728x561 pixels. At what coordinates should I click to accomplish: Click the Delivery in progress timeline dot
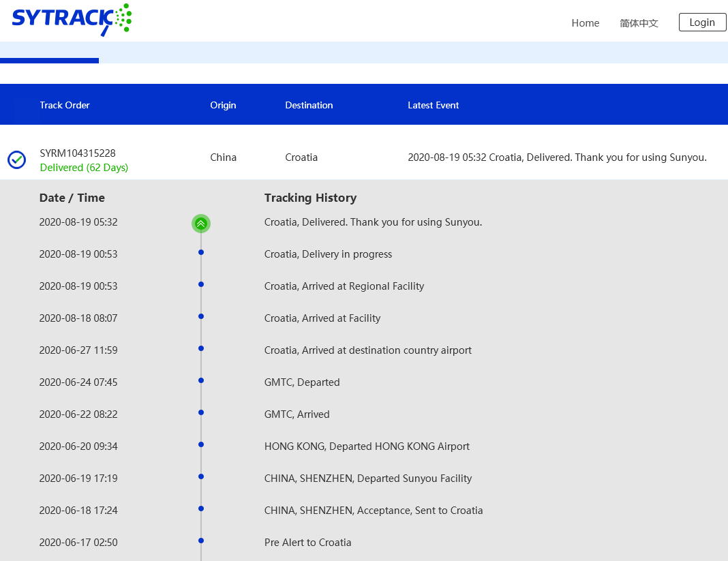point(201,252)
